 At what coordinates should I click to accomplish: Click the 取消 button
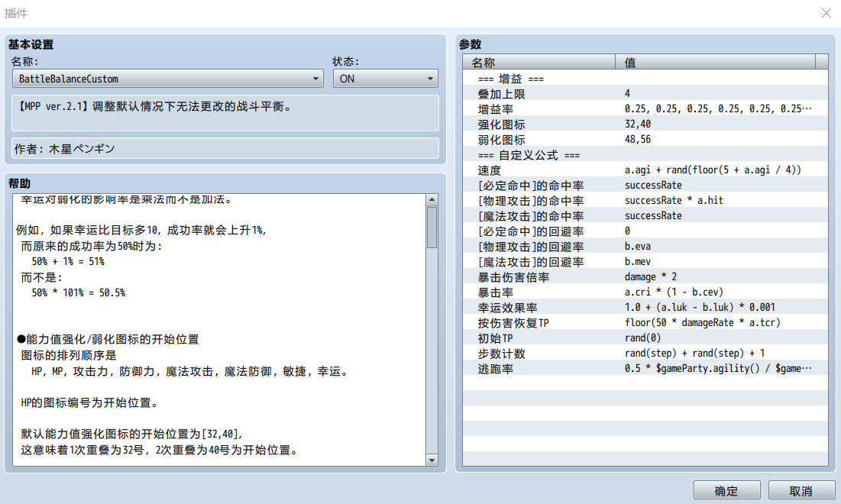pos(801,490)
